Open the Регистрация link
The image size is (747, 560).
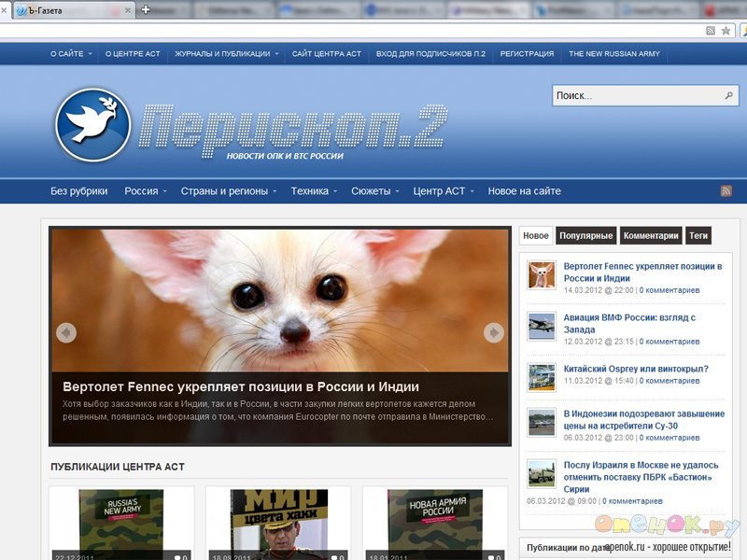[527, 54]
